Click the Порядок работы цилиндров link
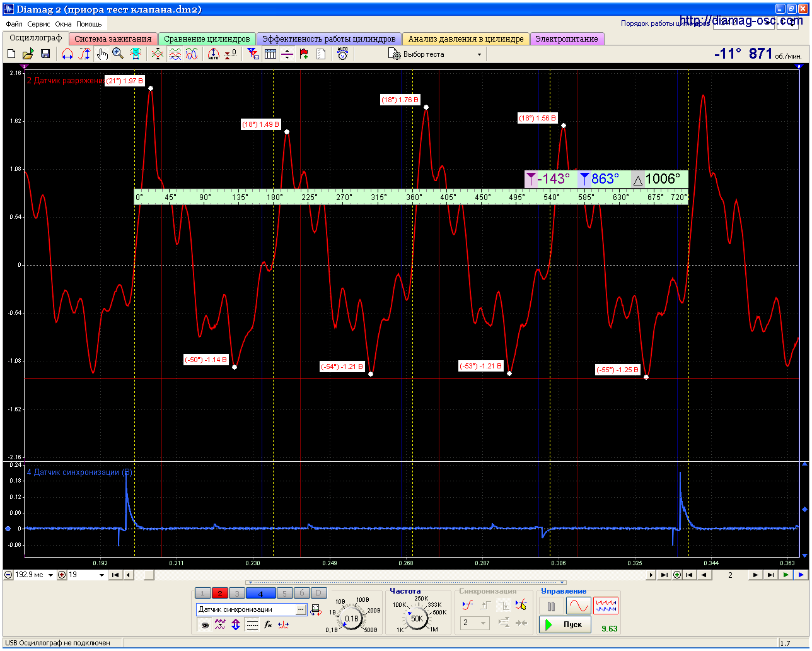This screenshot has height=651, width=812. [665, 23]
